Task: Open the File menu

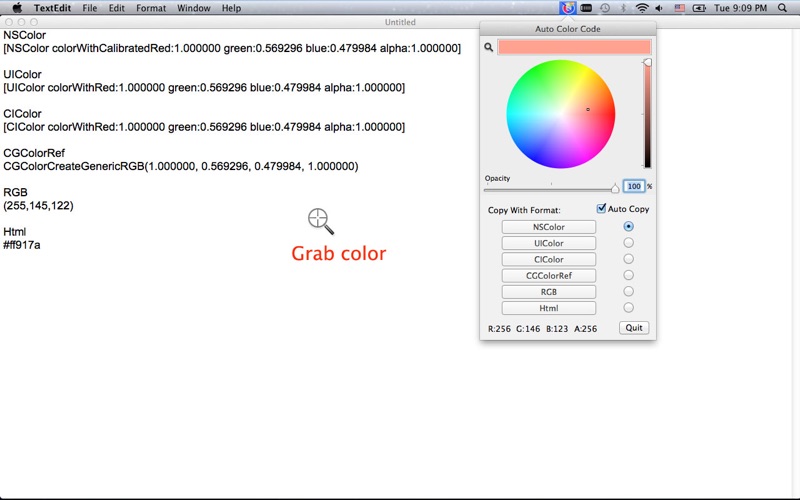Action: click(90, 8)
